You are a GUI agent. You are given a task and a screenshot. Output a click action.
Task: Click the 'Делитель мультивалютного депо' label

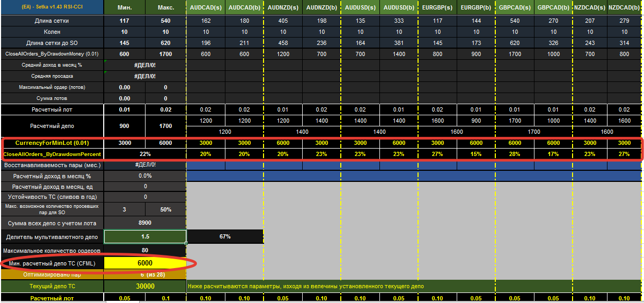(x=52, y=237)
